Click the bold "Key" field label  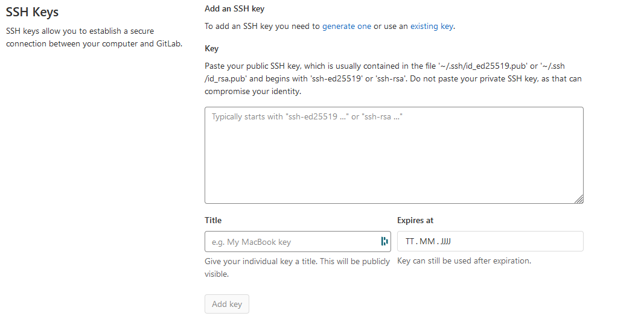coord(211,48)
